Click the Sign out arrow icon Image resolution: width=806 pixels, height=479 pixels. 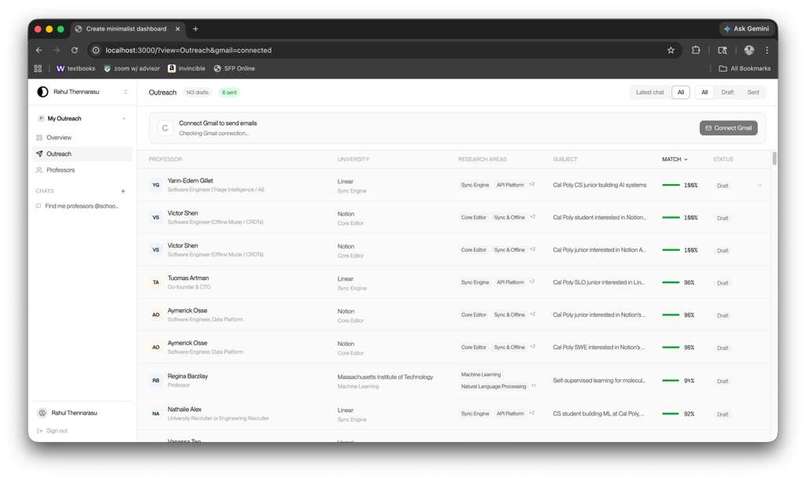40,431
